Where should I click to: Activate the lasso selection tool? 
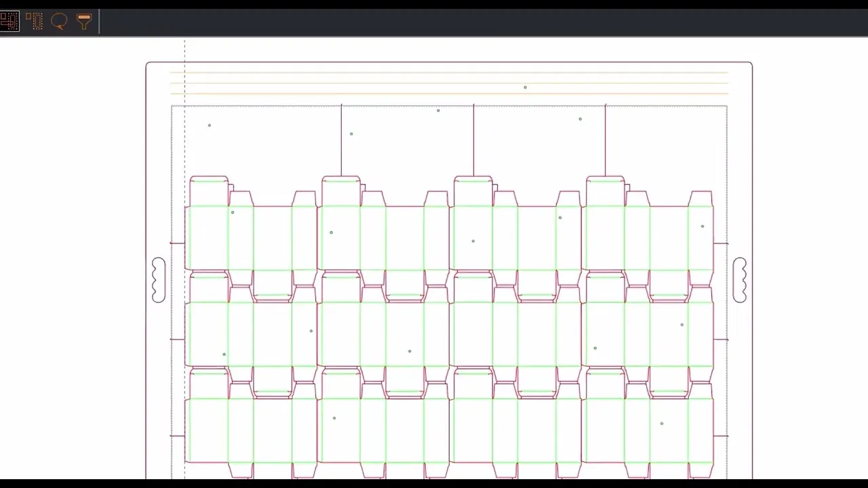(59, 22)
